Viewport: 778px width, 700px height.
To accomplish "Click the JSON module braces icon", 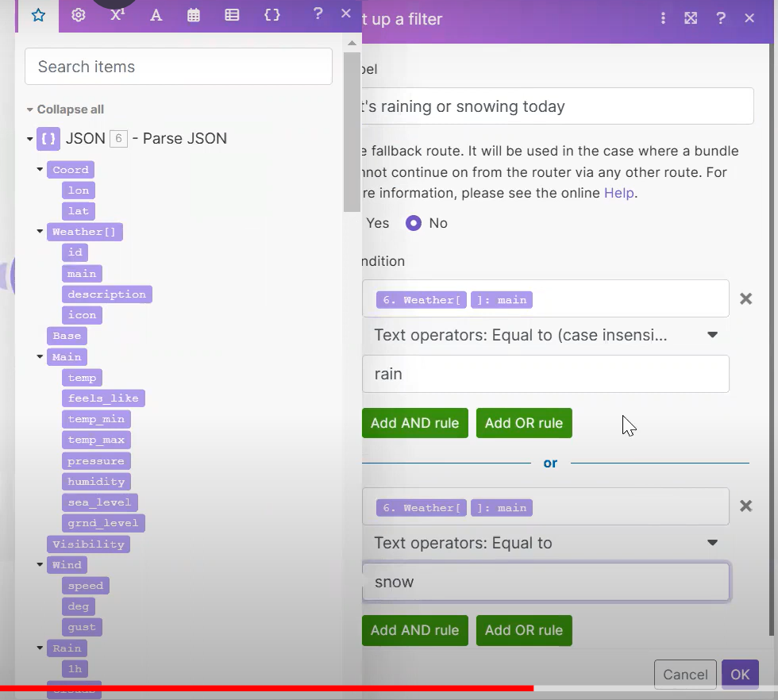I will (48, 139).
